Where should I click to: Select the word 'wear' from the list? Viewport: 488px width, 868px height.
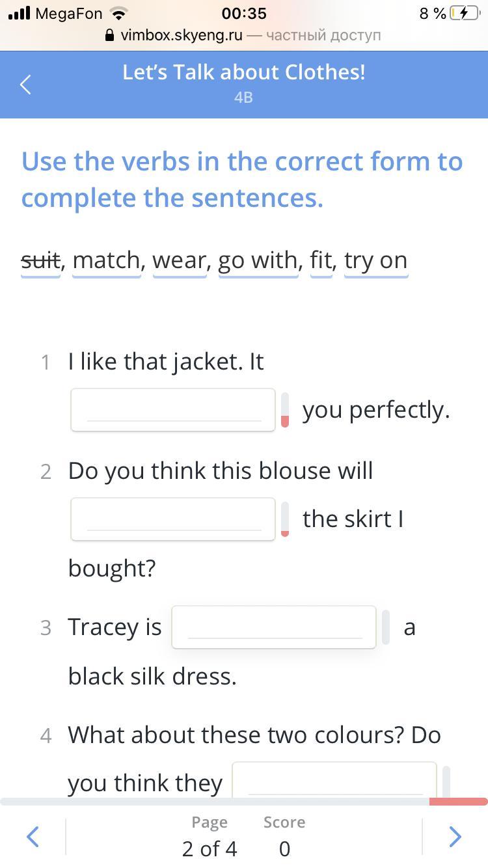[x=180, y=260]
